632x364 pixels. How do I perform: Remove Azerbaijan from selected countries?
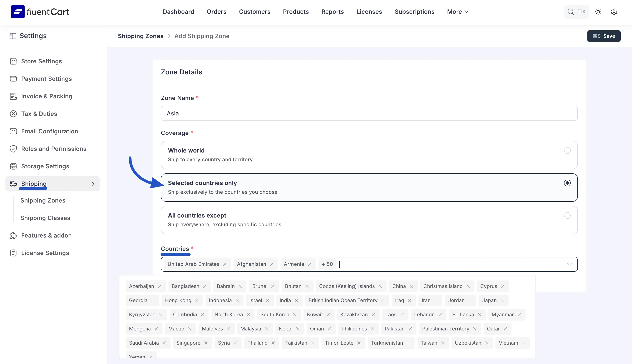coord(159,286)
